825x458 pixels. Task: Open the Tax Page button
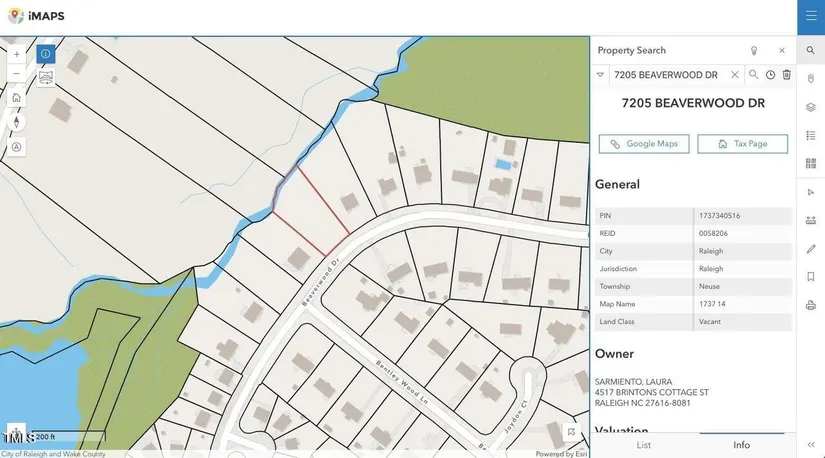742,144
